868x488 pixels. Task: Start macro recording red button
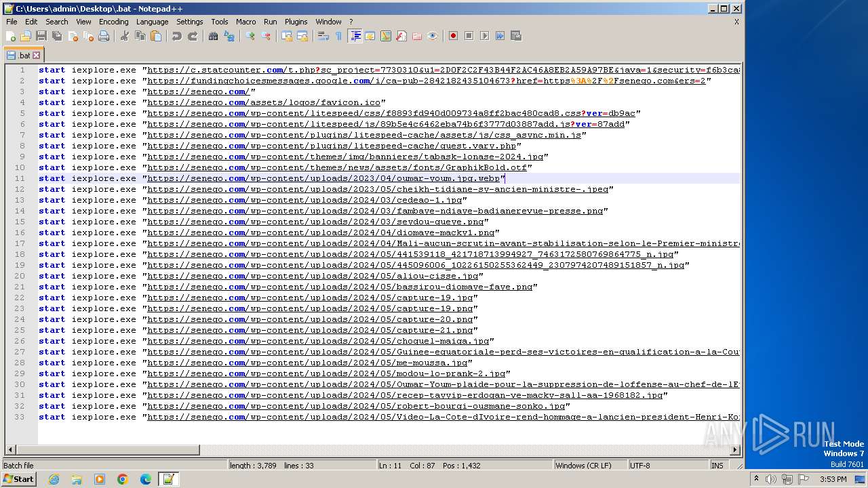coord(454,36)
